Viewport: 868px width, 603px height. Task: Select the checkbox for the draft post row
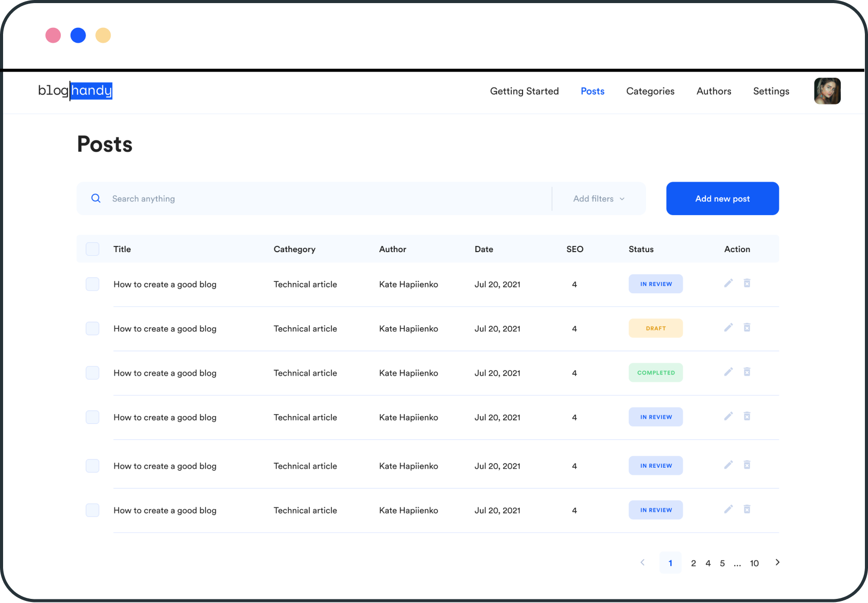(92, 328)
